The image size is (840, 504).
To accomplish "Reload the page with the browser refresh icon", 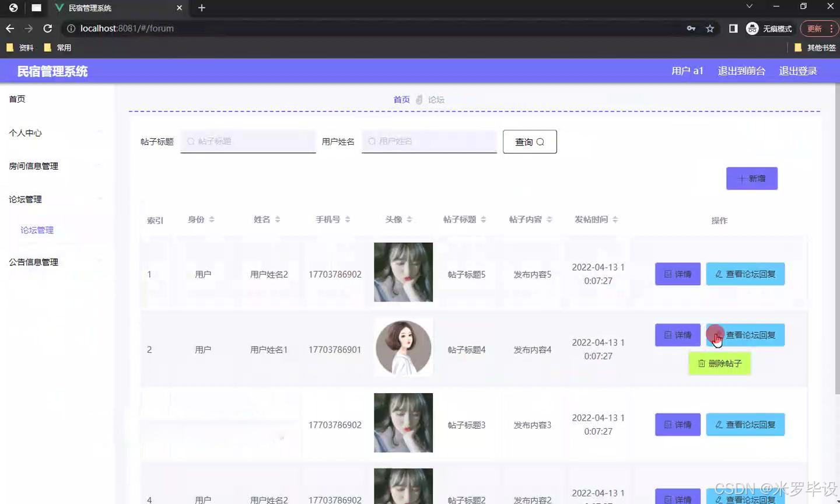I will point(48,28).
